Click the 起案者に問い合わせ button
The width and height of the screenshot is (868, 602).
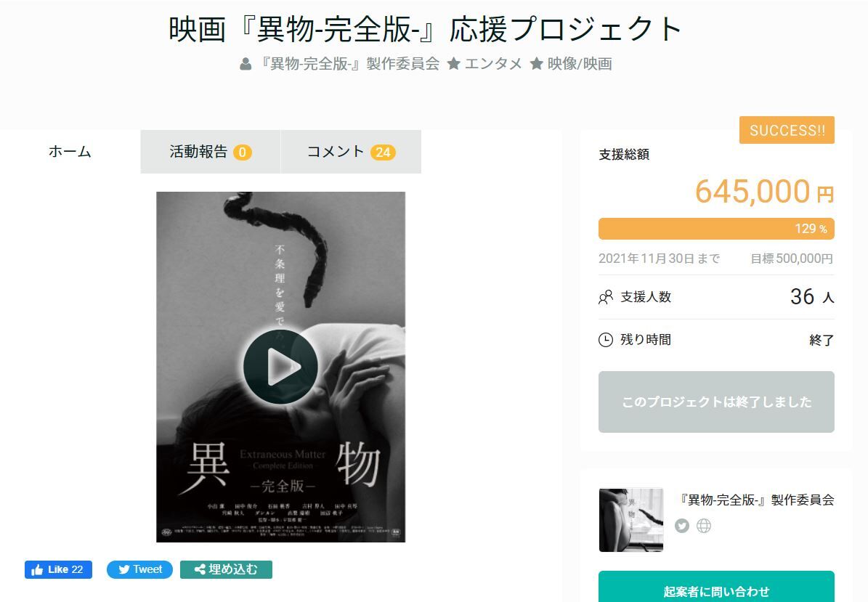coord(716,587)
